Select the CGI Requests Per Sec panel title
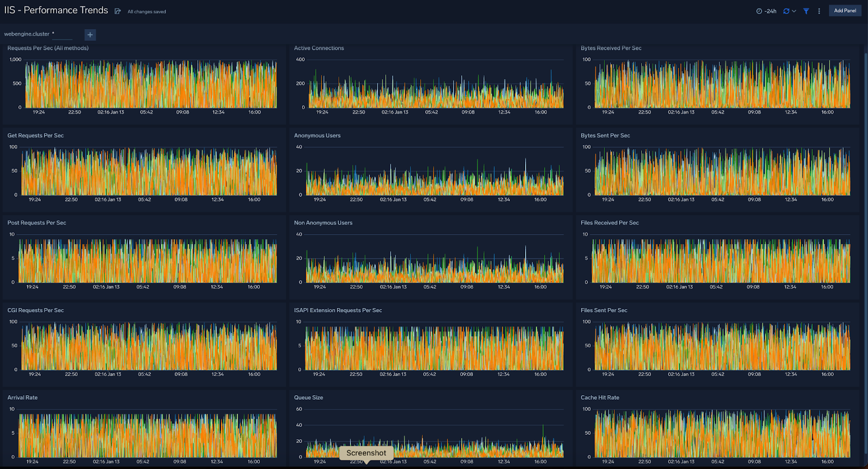 [35, 311]
